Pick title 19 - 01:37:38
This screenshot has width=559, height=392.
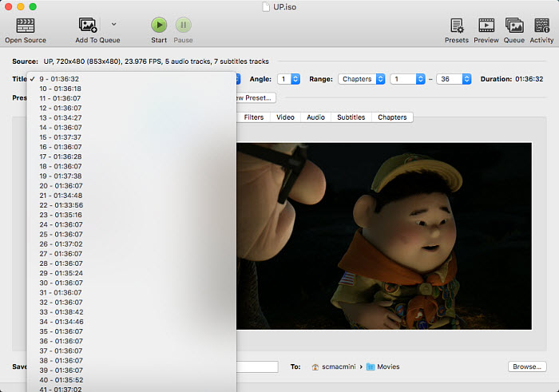pyautogui.click(x=131, y=176)
